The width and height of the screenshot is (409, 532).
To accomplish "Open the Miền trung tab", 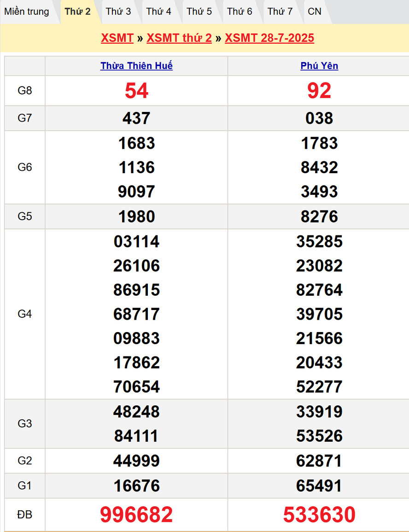I will (x=27, y=12).
